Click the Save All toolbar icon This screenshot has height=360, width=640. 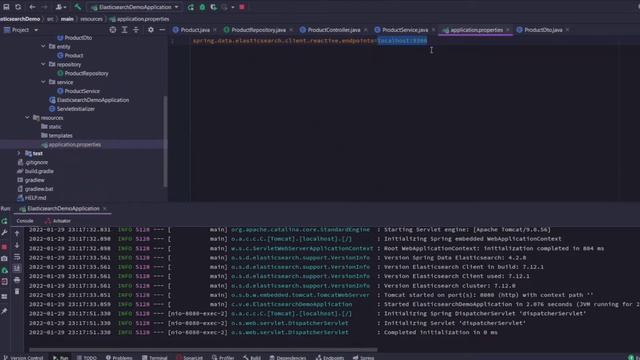click(6, 7)
